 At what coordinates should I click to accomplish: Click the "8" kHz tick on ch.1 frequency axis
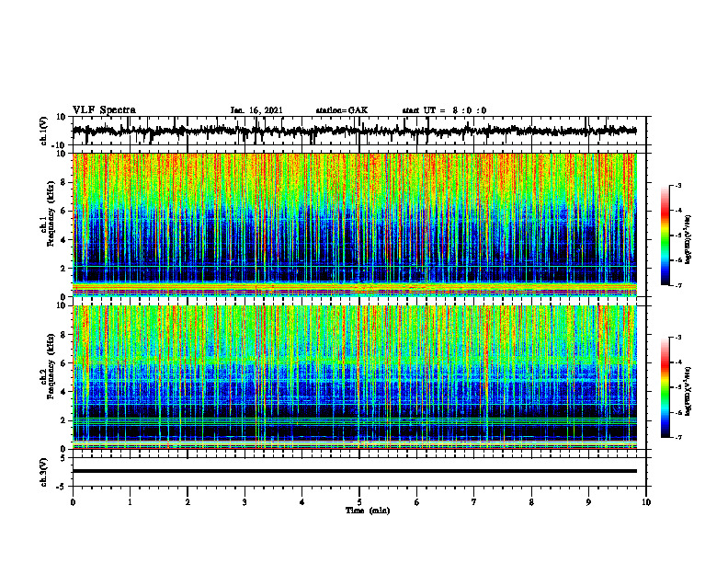pyautogui.click(x=65, y=182)
